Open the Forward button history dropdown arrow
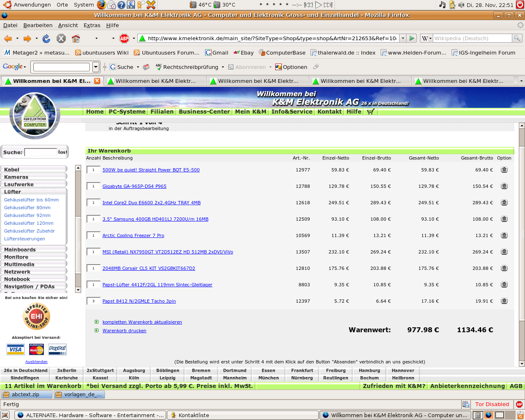This screenshot has height=420, width=525. [37, 39]
